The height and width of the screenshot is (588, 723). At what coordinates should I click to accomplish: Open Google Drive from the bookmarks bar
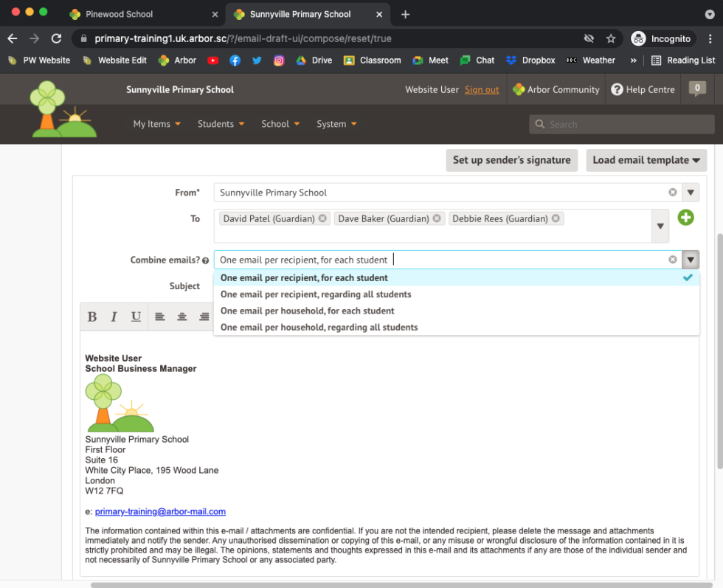[x=314, y=60]
